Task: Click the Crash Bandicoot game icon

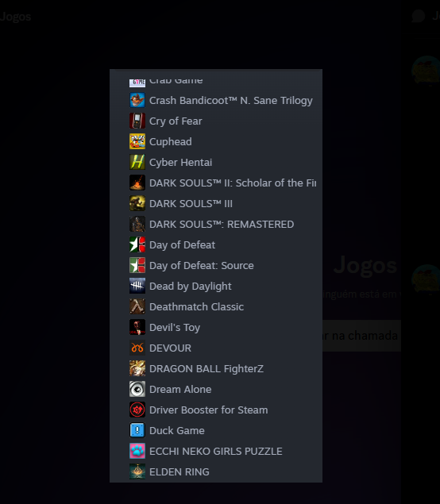Action: (137, 100)
